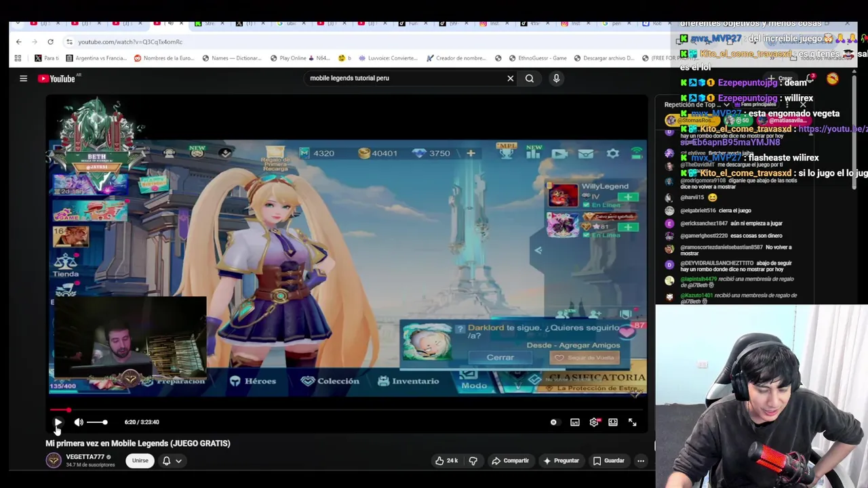Viewport: 868px width, 488px height.
Task: Open the 'Descargar archivo D' bookmark
Action: tap(604, 58)
